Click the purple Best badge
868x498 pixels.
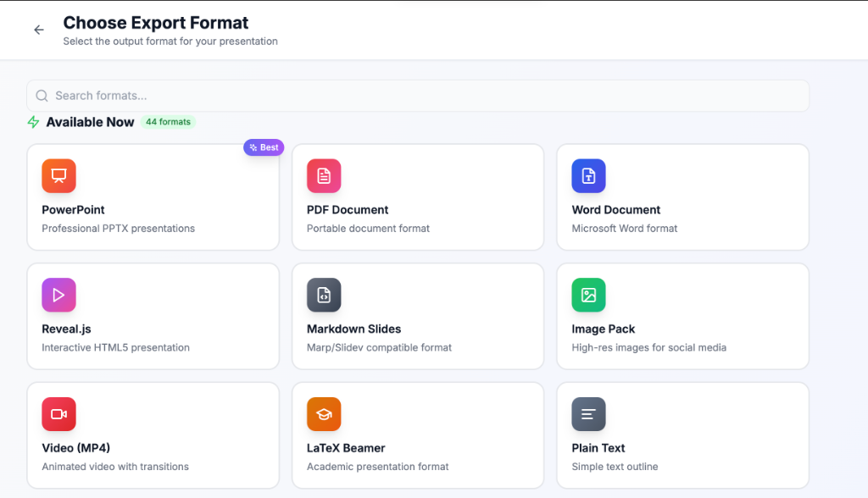click(263, 147)
